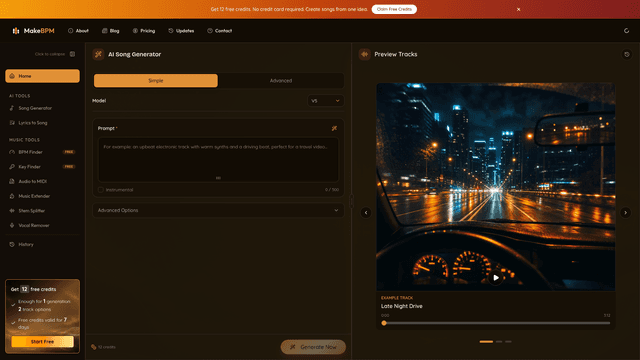Toggle the Instrumental checkbox
This screenshot has width=640, height=360.
point(101,190)
